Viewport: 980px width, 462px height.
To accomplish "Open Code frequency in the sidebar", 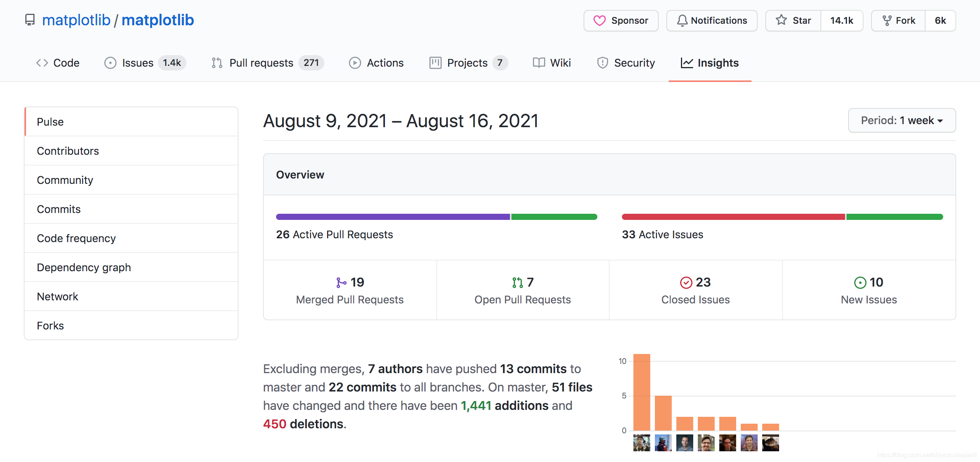I will 76,238.
